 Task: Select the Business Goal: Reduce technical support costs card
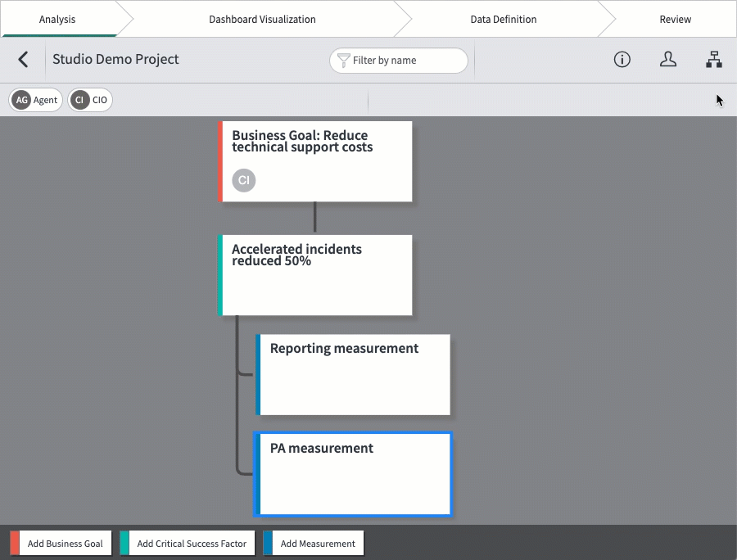315,161
